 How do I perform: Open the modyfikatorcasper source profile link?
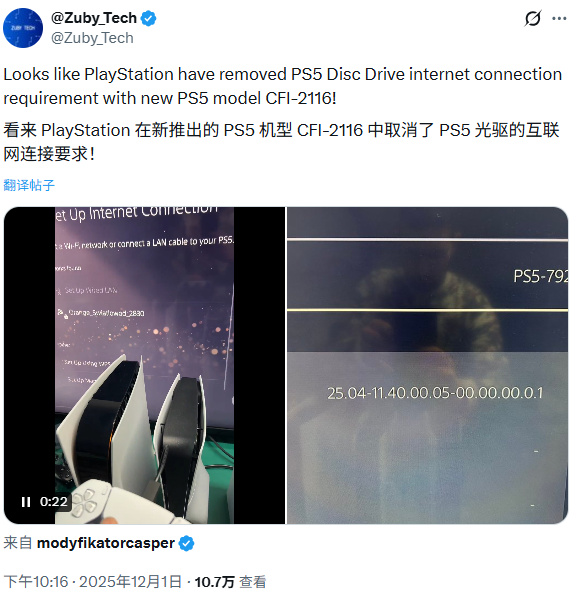[x=105, y=543]
